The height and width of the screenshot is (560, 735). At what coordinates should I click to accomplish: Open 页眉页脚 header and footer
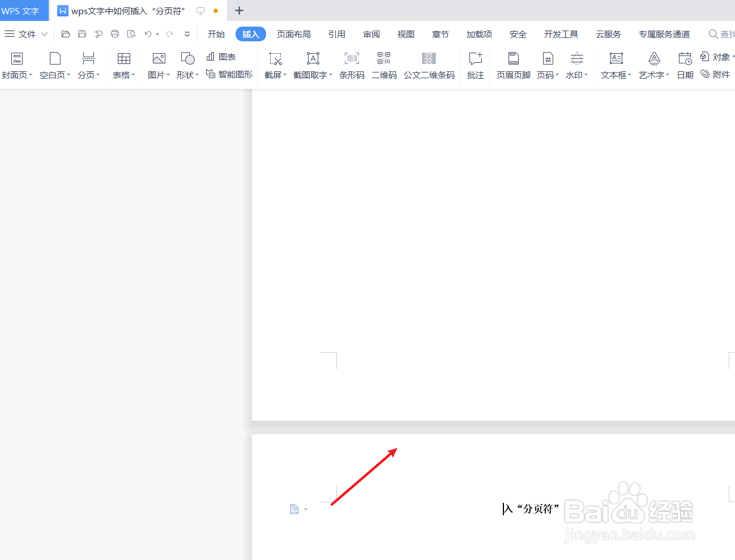point(513,66)
